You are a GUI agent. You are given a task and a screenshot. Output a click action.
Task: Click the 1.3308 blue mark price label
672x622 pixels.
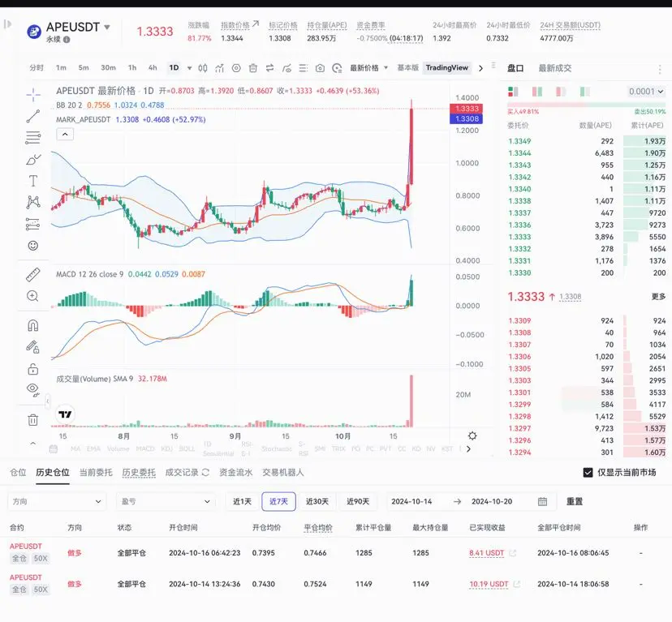(467, 119)
